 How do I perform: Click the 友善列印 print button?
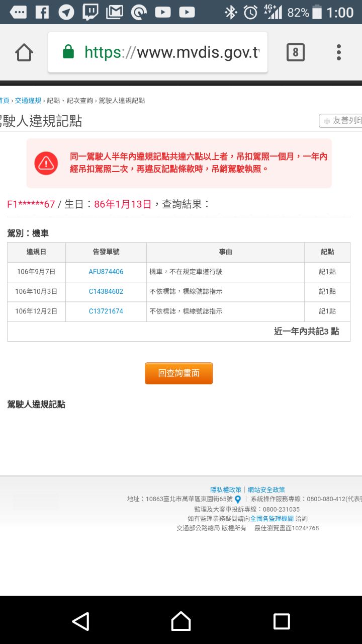coord(342,121)
